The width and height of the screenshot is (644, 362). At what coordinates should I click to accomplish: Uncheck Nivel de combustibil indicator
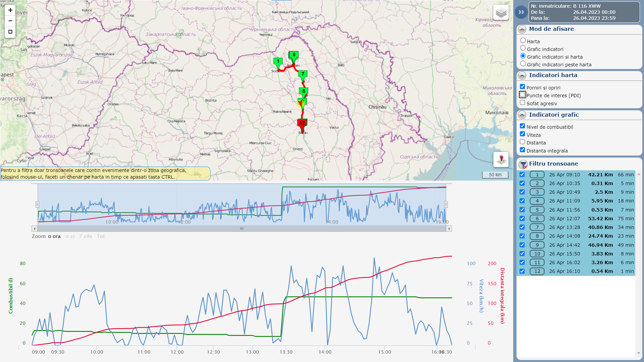522,126
